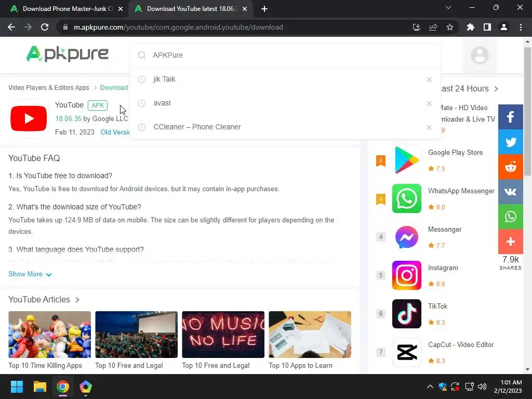
Task: Open the WhatsApp Messenger app icon
Action: 406,198
